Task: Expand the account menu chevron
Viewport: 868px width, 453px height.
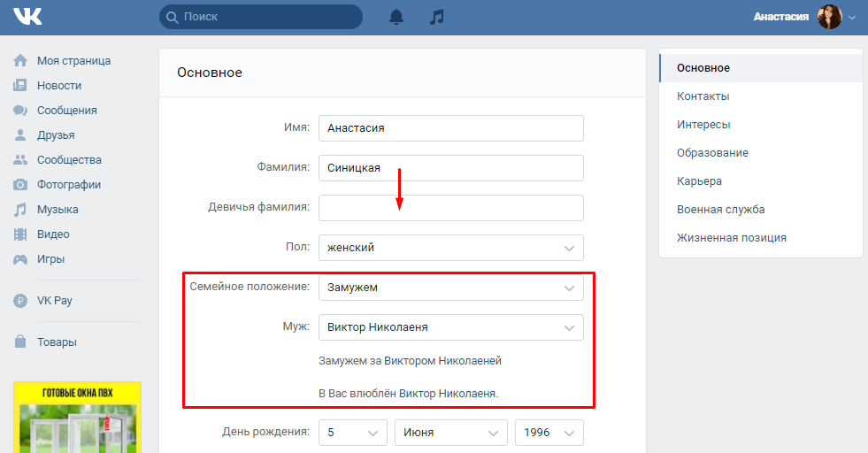Action: pyautogui.click(x=852, y=18)
